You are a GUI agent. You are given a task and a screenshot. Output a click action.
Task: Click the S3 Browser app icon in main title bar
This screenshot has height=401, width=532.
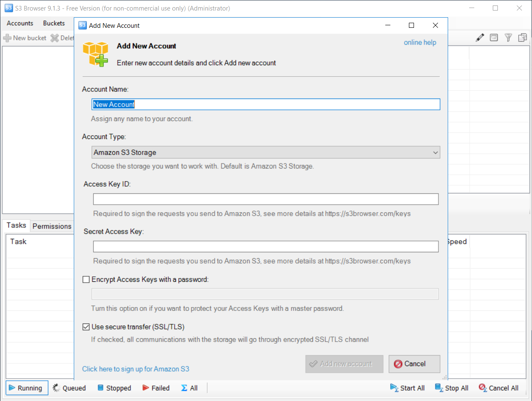9,8
